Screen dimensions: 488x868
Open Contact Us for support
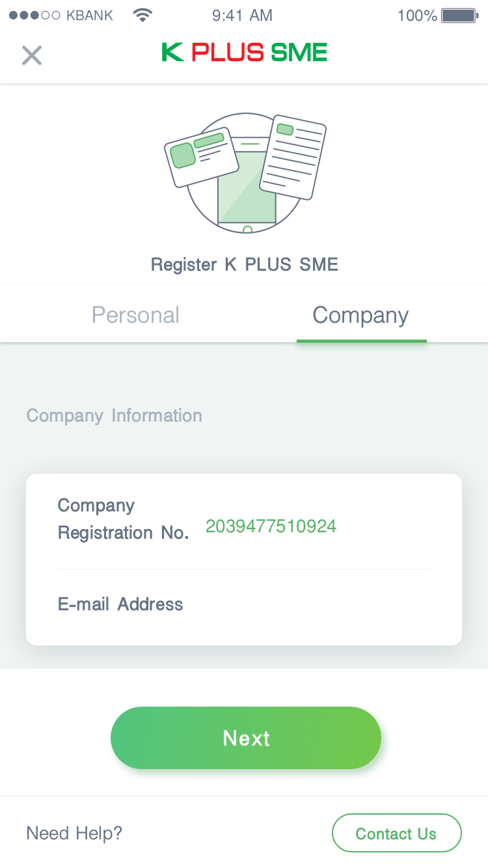tap(396, 834)
